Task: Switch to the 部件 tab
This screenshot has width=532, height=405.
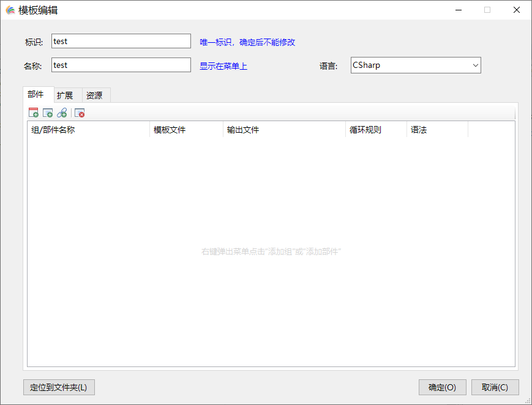Action: 39,94
